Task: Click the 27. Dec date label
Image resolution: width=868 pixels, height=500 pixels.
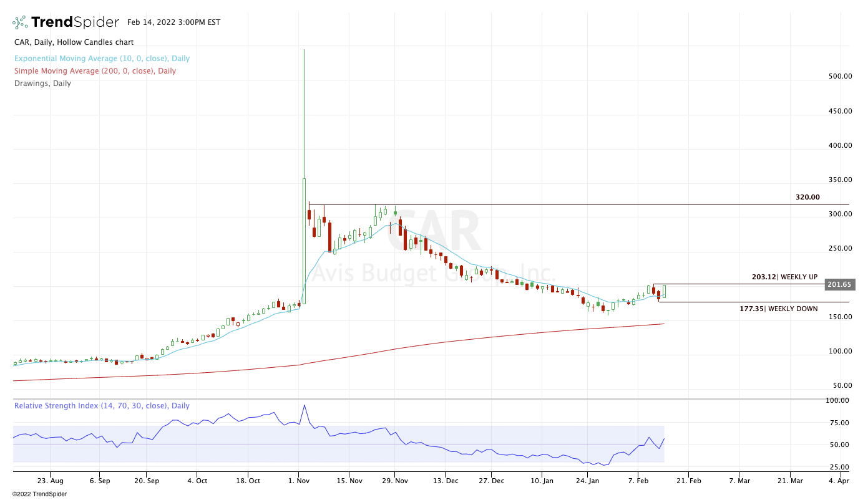Action: pos(492,481)
